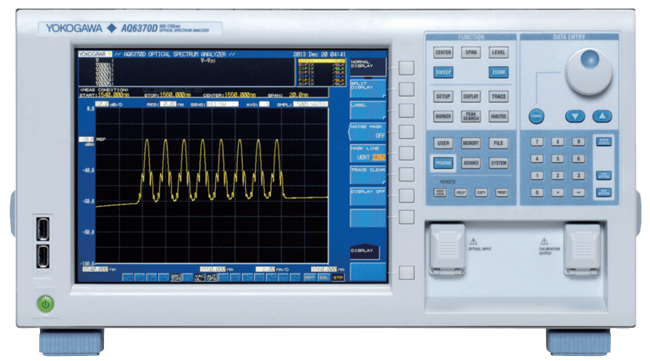Click numeric key 1
The height and width of the screenshot is (361, 650).
coord(537,176)
